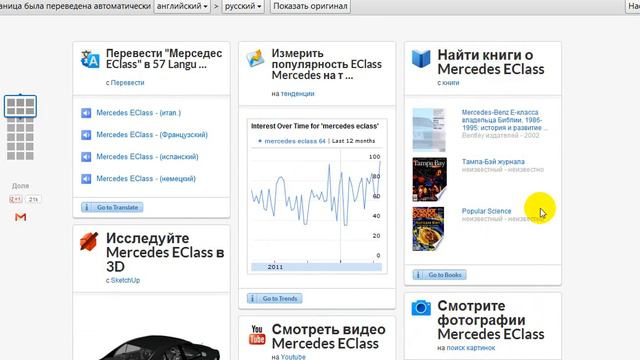
Task: Click the Go to Trends button
Action: [275, 299]
